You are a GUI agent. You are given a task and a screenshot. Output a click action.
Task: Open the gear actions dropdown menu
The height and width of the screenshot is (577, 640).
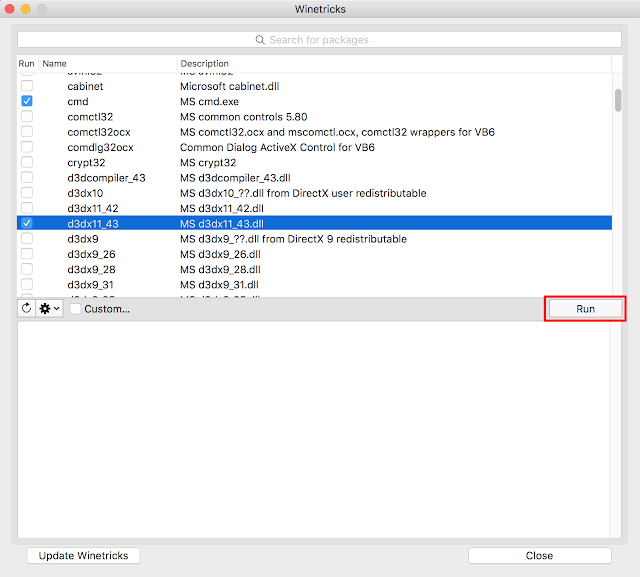[49, 308]
